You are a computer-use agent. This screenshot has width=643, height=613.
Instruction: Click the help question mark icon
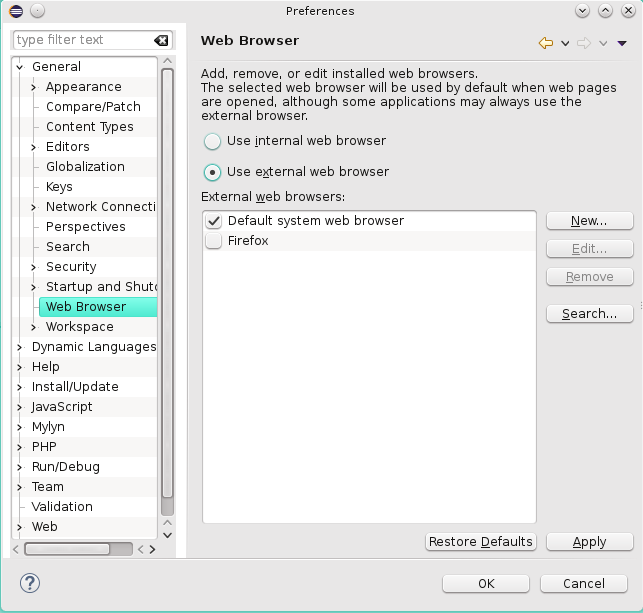30,582
